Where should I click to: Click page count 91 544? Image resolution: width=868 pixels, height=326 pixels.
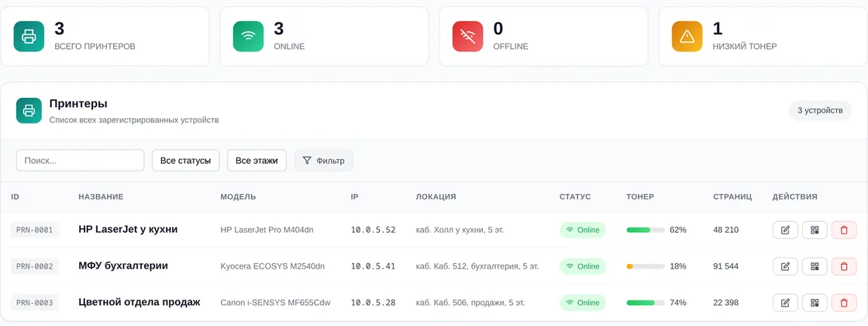725,267
